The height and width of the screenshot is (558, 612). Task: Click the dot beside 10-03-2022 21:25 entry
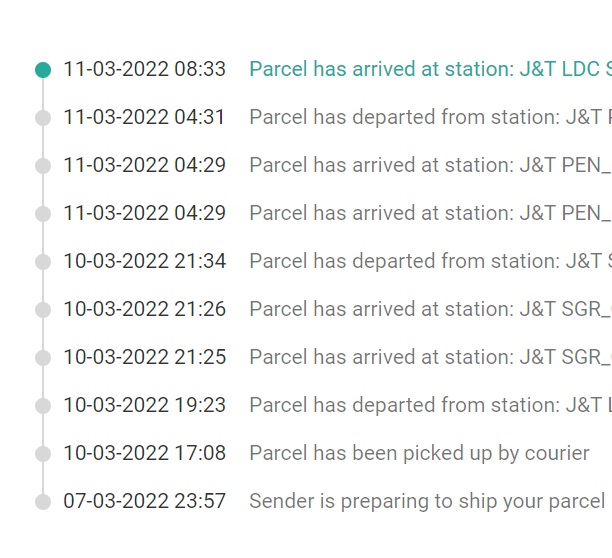[43, 358]
